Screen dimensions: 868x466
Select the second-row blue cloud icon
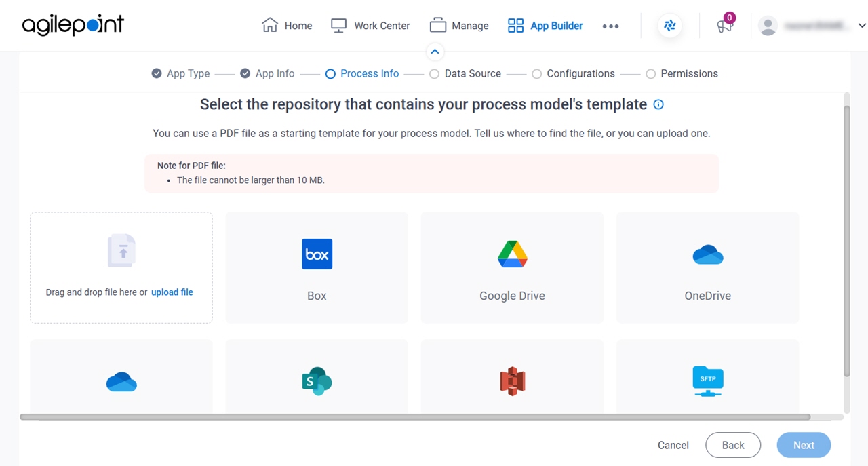[122, 382]
